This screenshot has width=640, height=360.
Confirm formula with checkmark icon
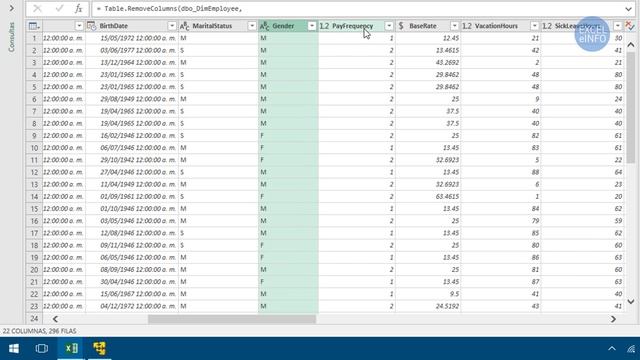click(59, 9)
